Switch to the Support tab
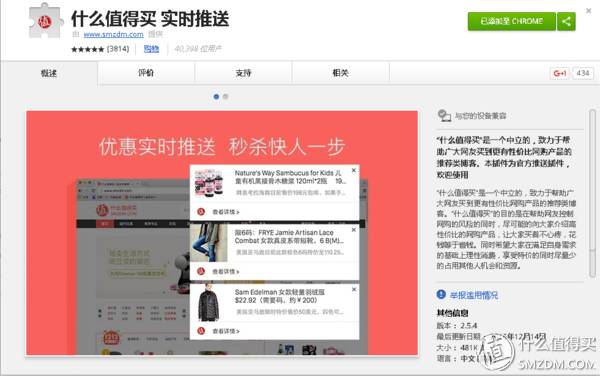Image resolution: width=600 pixels, height=376 pixels. (x=243, y=73)
